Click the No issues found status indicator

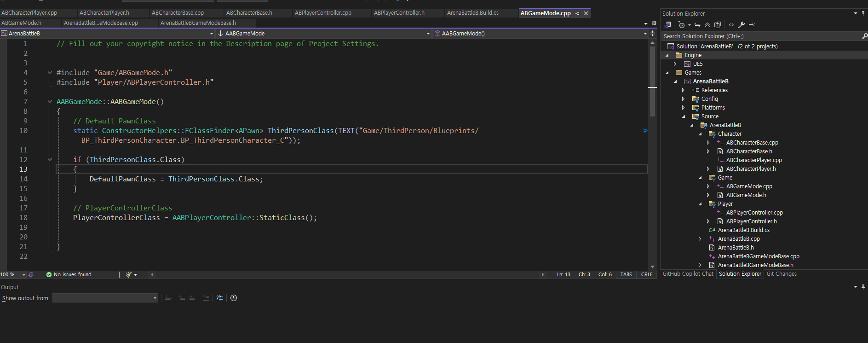coord(69,274)
